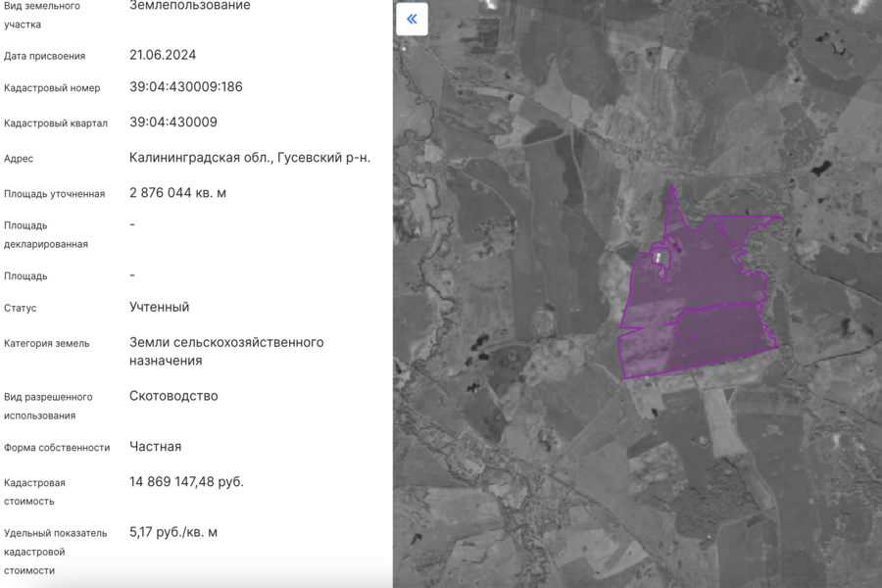
Task: Select the ownership form Частная
Action: [x=157, y=446]
